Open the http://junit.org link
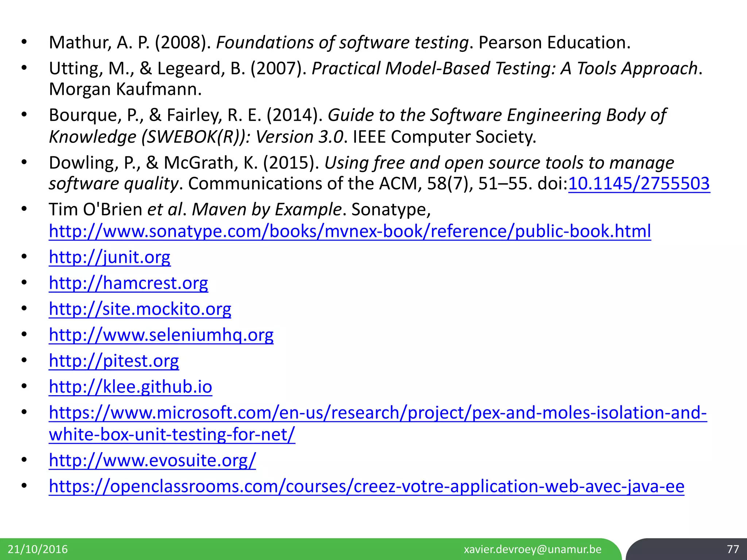 click(x=109, y=257)
